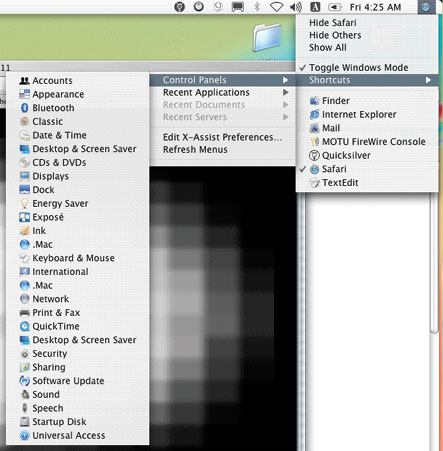Click Desktop & Screen Saver below QuickTime
The width and height of the screenshot is (443, 451).
(x=78, y=340)
